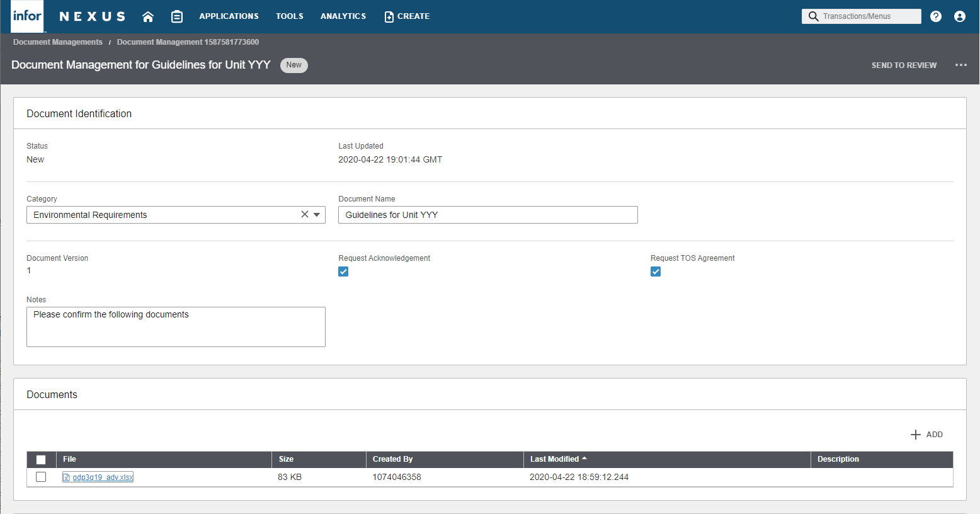Image resolution: width=980 pixels, height=514 pixels.
Task: Open the ellipsis actions menu
Action: 960,65
